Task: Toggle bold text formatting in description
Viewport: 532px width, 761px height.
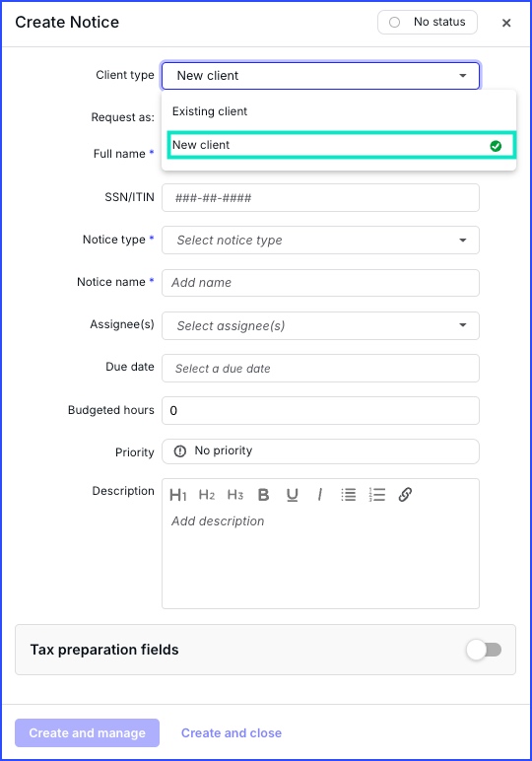Action: click(x=263, y=495)
